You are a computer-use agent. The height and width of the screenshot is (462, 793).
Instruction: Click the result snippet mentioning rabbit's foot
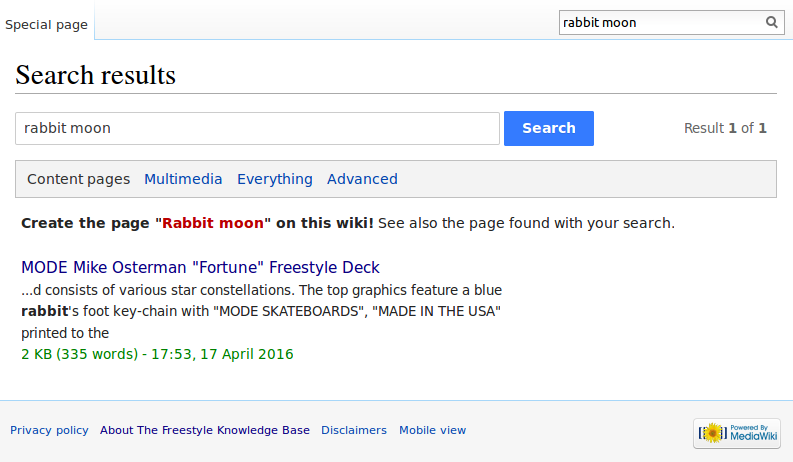(260, 311)
